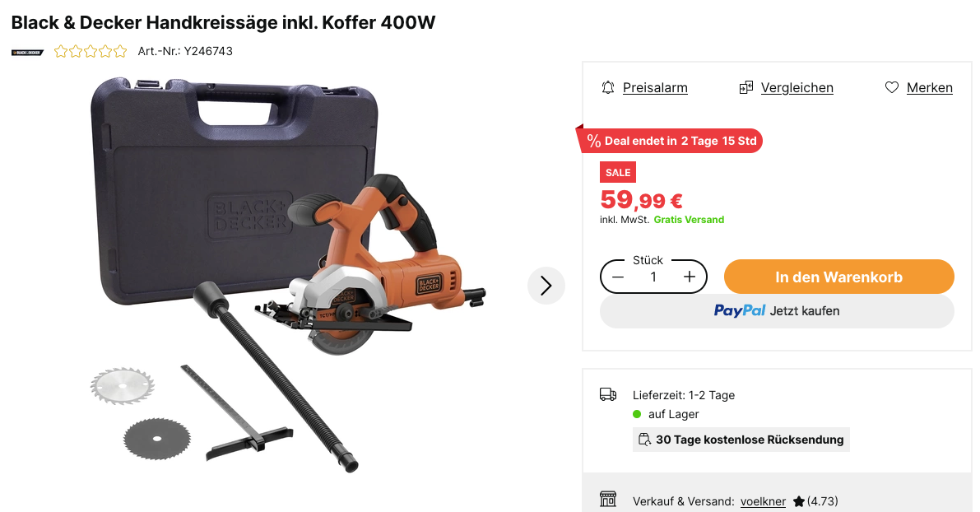The image size is (980, 512).
Task: Click the Merken heart icon
Action: [x=892, y=87]
